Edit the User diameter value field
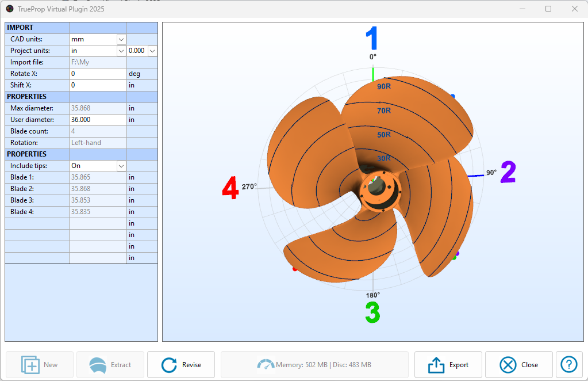The width and height of the screenshot is (588, 381). 97,120
